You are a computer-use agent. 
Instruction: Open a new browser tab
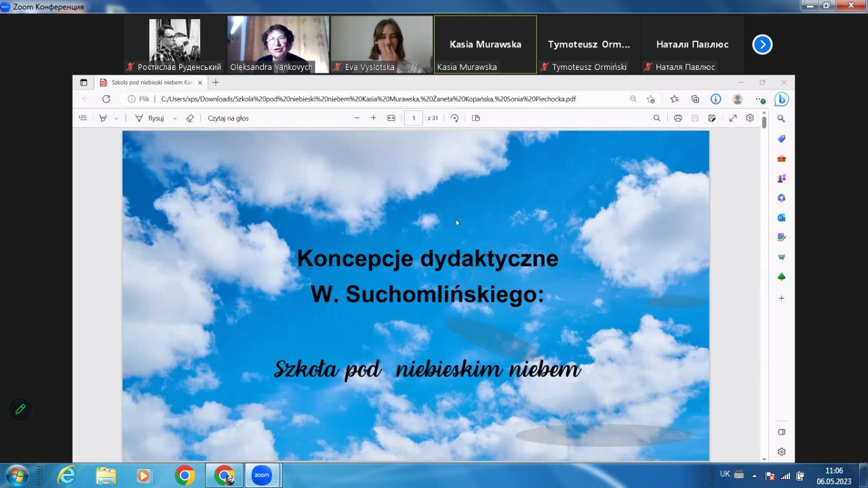click(216, 82)
